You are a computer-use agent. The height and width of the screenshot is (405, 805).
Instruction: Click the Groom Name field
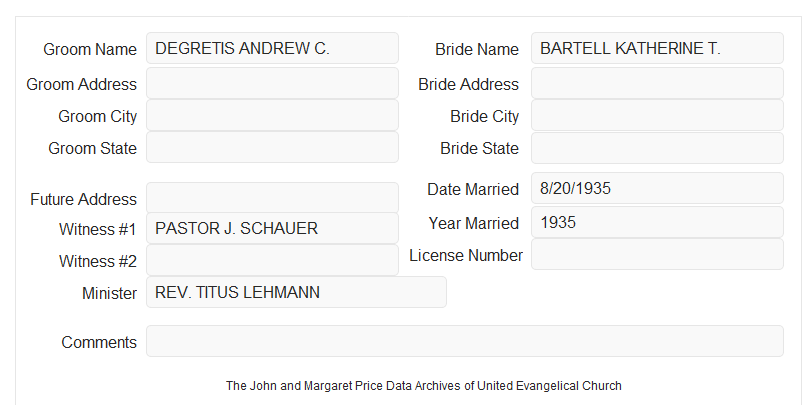tap(272, 48)
